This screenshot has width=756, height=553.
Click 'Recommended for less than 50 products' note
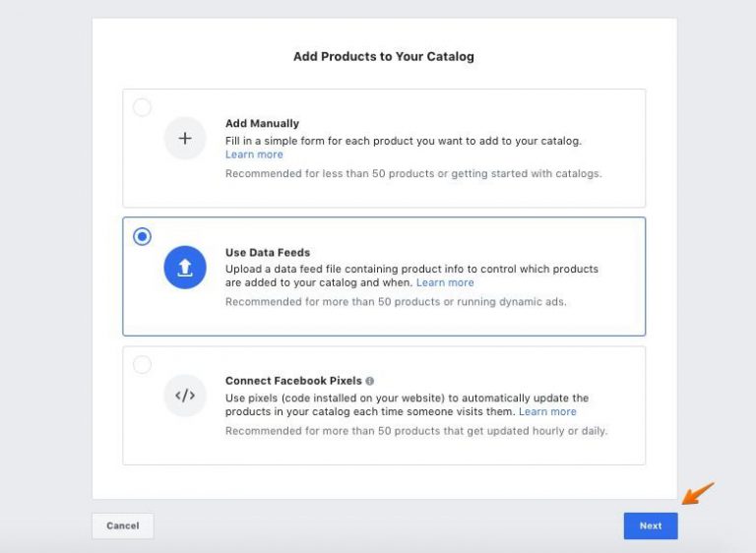[x=413, y=173]
